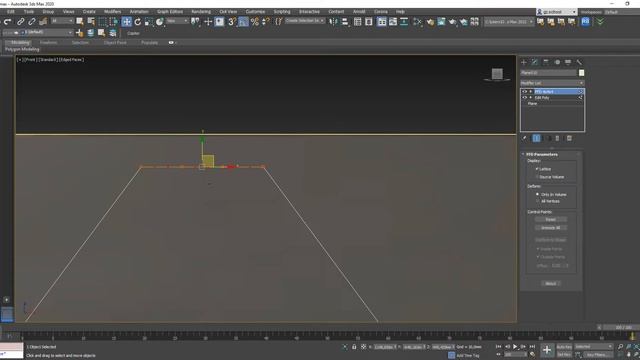Click the object name input field
This screenshot has width=640, height=360.
[548, 73]
